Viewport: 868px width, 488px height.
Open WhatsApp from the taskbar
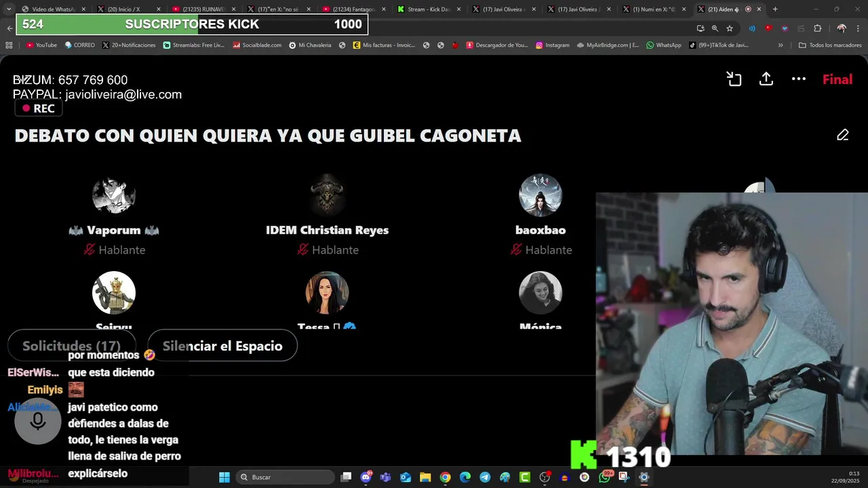(605, 477)
